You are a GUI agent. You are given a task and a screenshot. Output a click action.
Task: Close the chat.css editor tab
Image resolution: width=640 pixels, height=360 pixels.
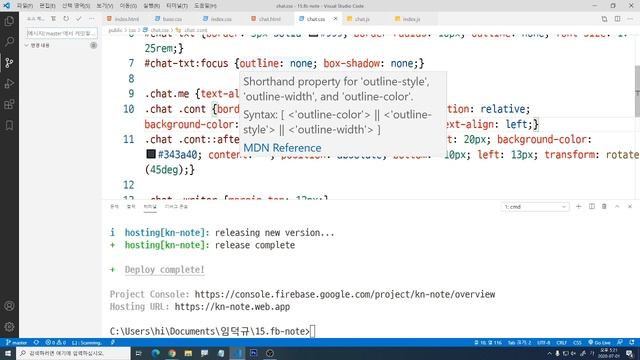point(336,19)
